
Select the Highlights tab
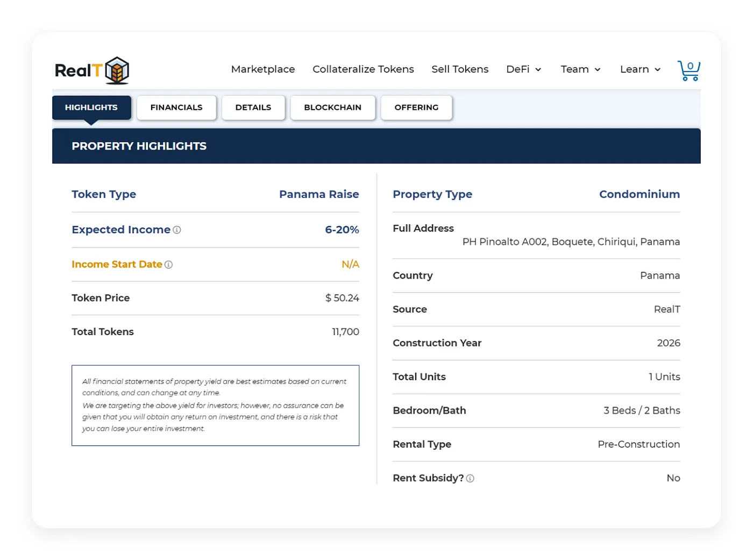pos(91,108)
